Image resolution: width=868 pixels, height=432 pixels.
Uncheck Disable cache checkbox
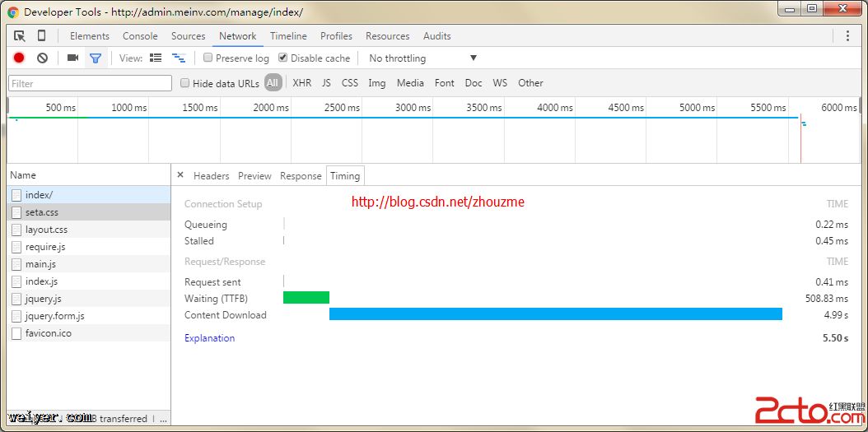pos(282,58)
